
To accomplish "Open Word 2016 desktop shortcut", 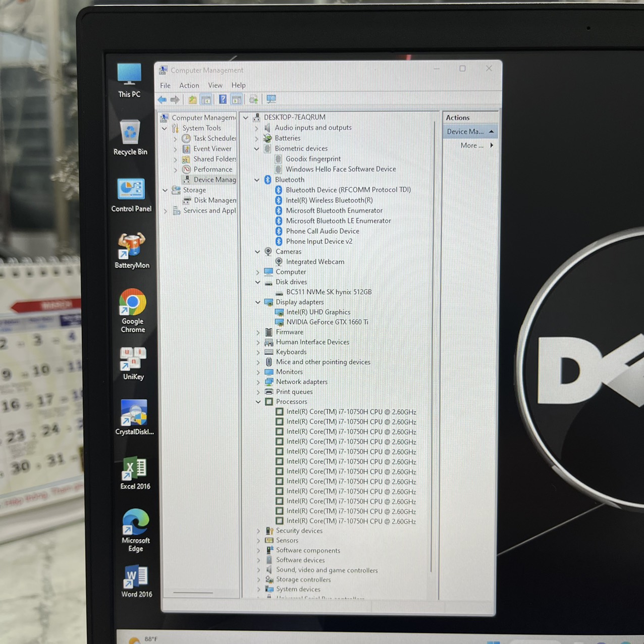I will tap(136, 581).
